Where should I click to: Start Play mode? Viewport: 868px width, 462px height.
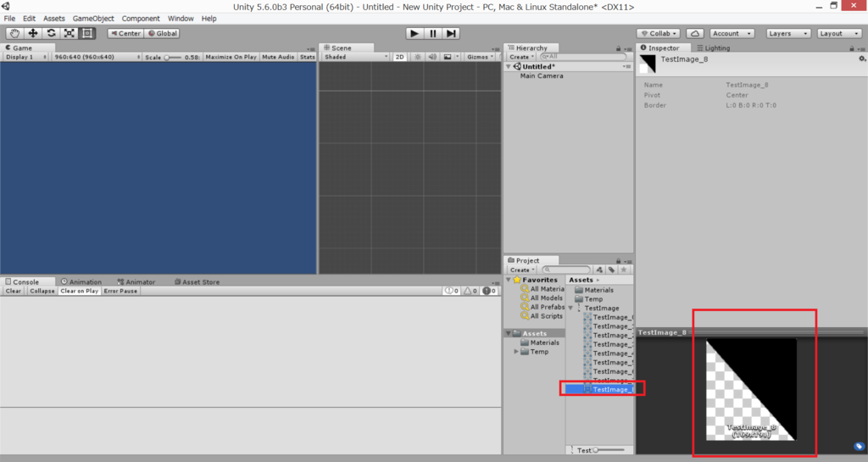click(414, 33)
